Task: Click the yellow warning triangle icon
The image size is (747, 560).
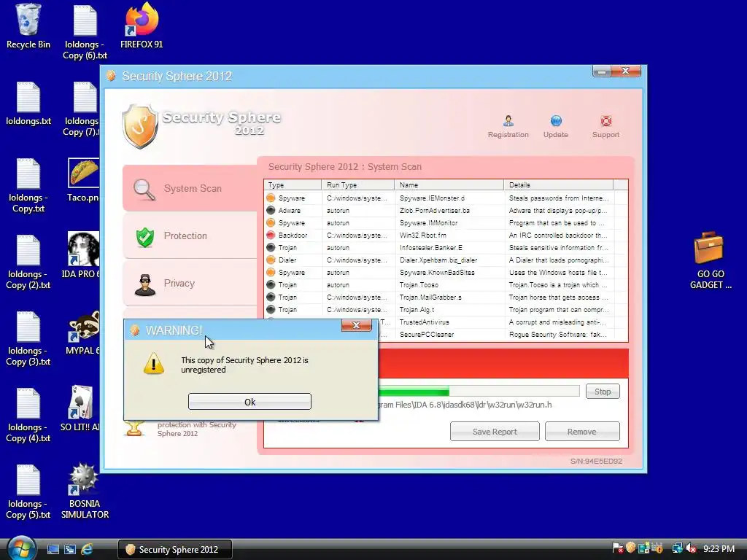Action: 153,365
